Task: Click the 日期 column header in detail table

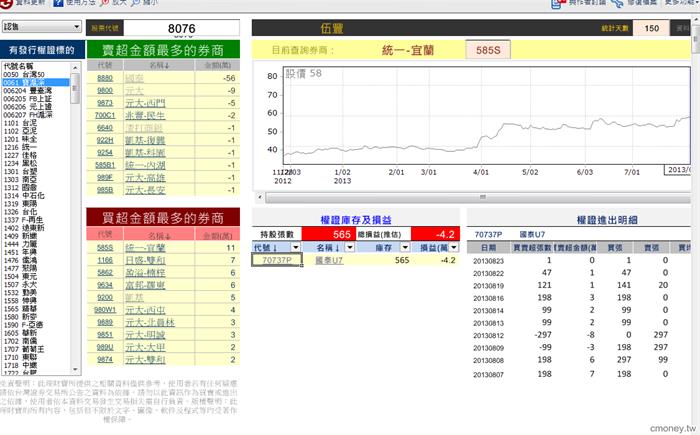Action: pyautogui.click(x=488, y=247)
